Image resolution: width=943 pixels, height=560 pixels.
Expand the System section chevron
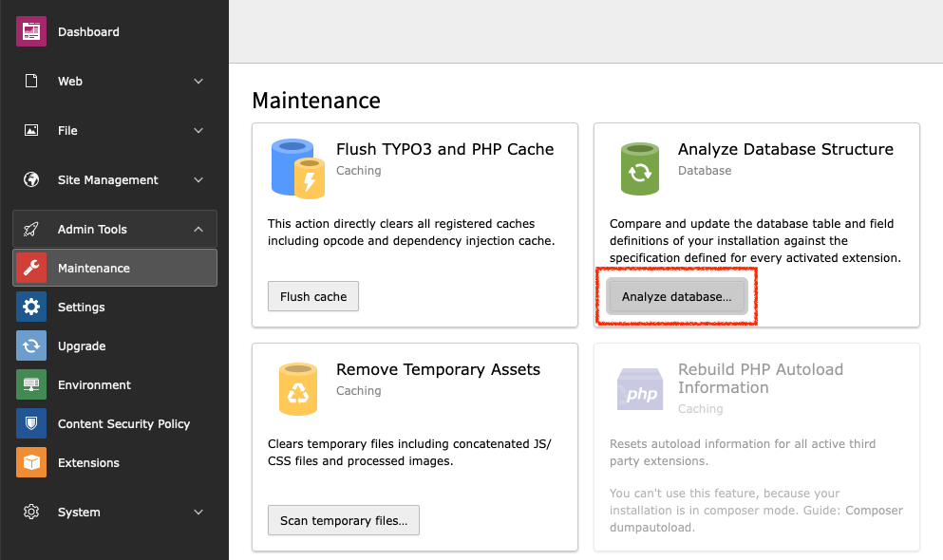[x=198, y=512]
